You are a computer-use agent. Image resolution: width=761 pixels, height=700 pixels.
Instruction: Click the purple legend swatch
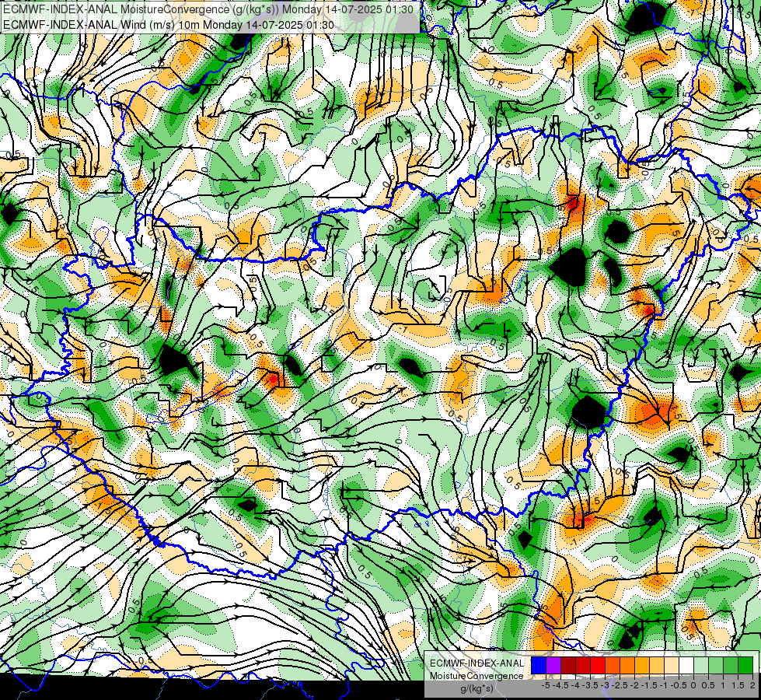tap(553, 666)
